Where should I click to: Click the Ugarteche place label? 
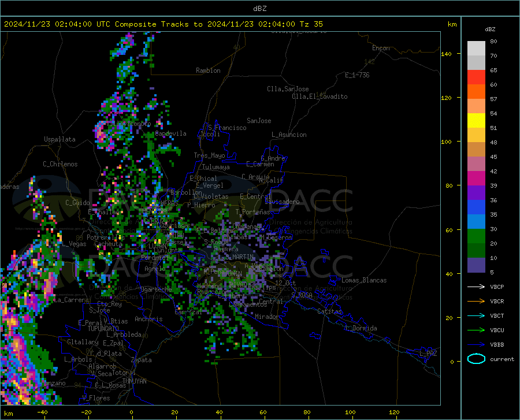tap(156, 289)
